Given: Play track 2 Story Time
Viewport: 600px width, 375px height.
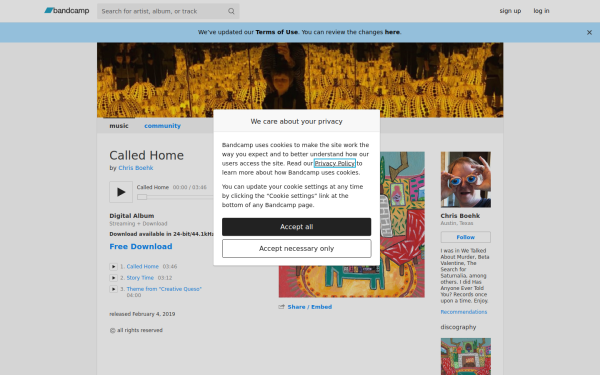Looking at the screenshot, I should click(x=113, y=278).
